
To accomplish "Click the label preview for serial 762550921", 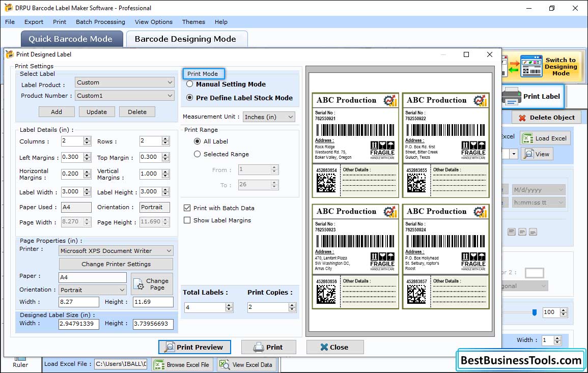I will [x=355, y=145].
